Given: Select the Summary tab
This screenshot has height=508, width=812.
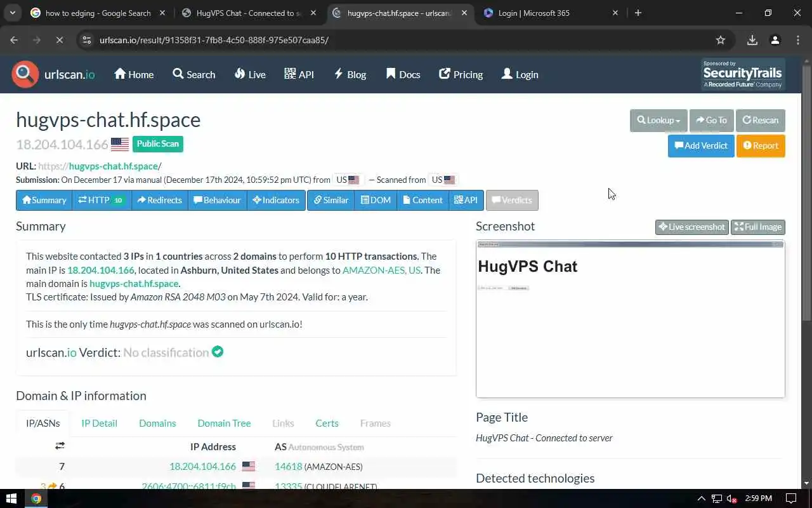Looking at the screenshot, I should [x=44, y=200].
